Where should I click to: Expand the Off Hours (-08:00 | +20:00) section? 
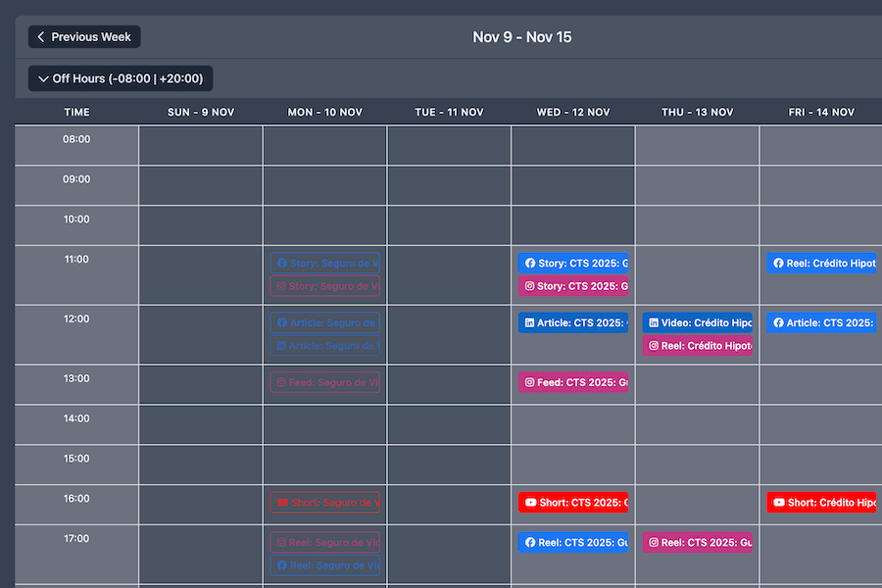point(120,78)
